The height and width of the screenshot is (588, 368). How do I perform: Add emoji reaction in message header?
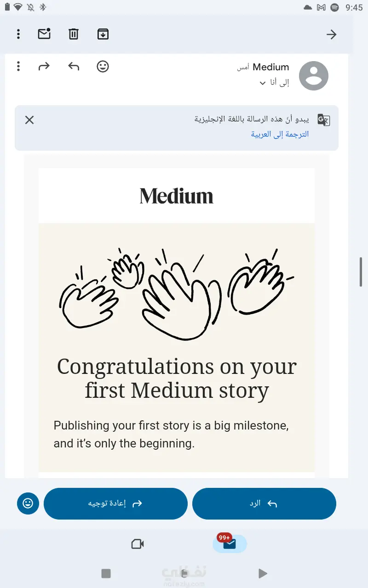(103, 67)
